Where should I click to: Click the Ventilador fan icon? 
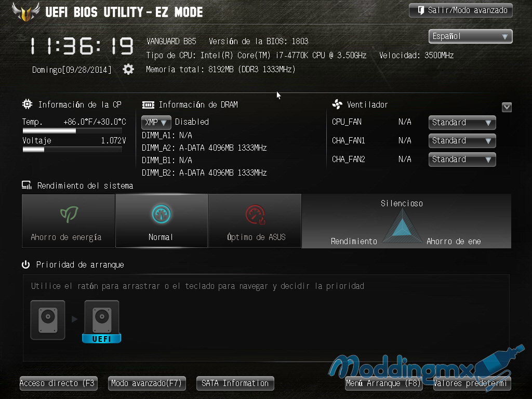[337, 104]
